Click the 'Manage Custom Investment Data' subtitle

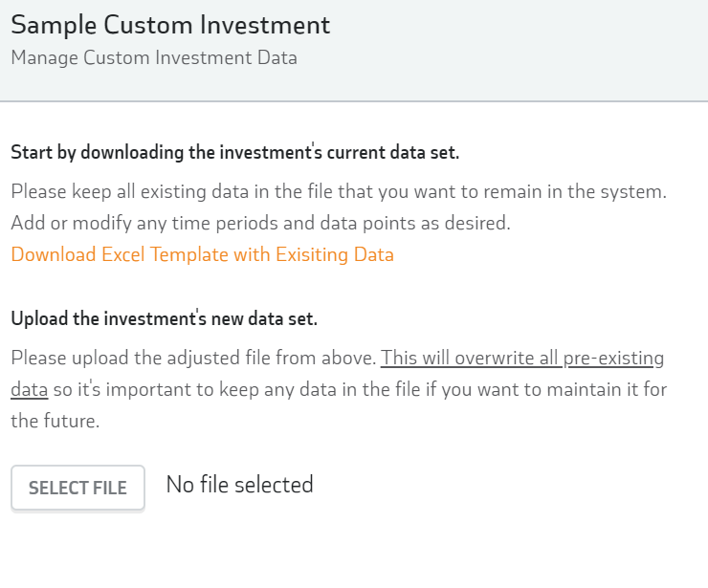(x=154, y=57)
